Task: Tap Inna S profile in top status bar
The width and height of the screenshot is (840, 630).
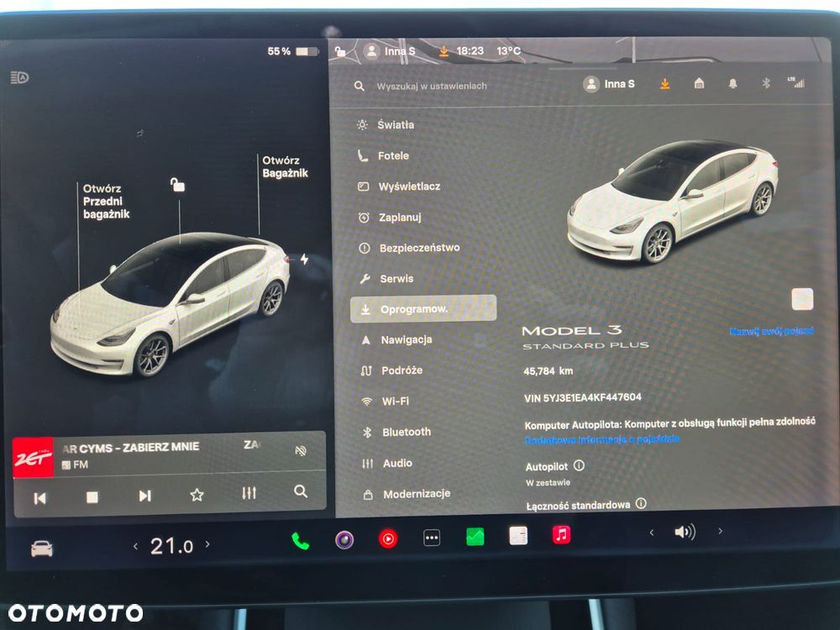Action: click(390, 51)
